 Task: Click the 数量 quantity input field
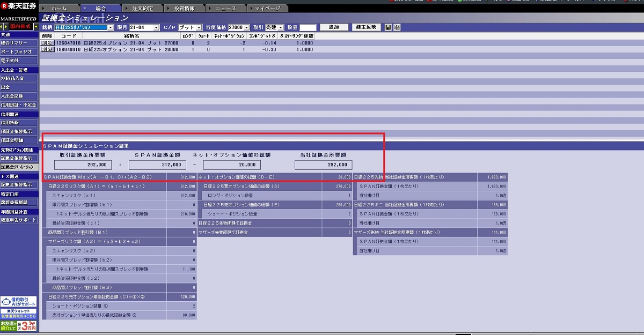click(x=308, y=27)
